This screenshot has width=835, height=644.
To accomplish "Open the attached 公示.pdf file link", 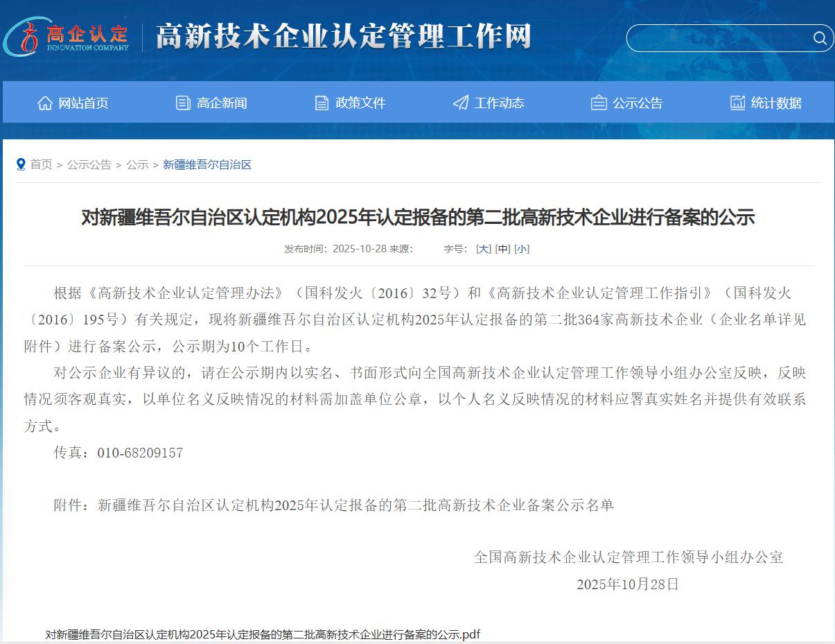I will tap(263, 634).
